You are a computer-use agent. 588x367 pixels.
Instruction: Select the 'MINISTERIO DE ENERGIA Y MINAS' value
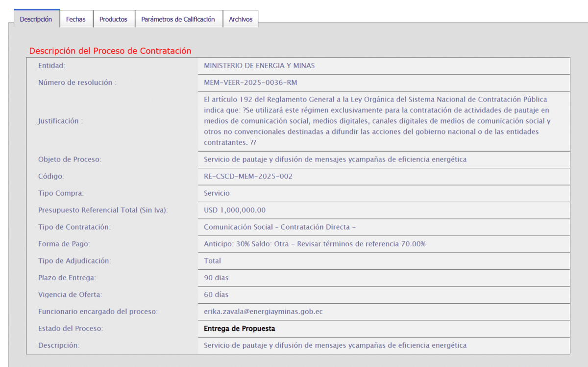click(259, 66)
